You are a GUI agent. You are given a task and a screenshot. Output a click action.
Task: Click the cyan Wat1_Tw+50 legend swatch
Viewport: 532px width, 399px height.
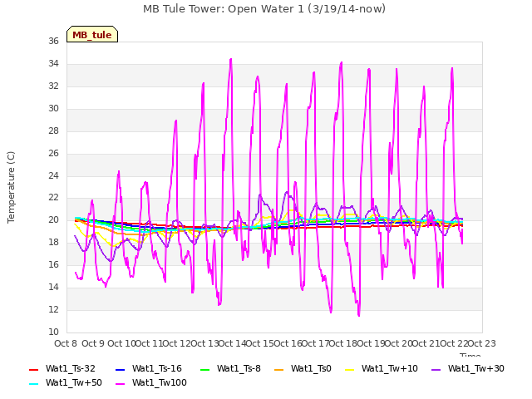coord(34,384)
